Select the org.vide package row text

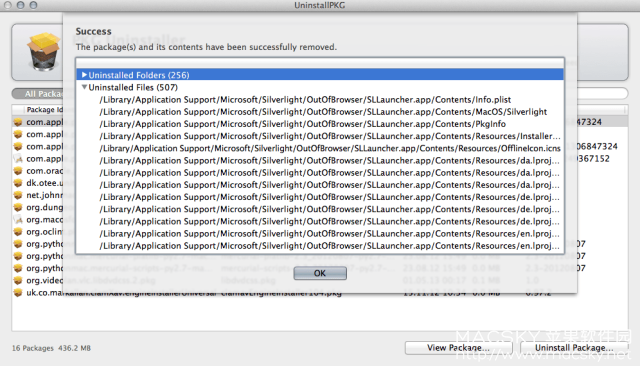(45, 281)
